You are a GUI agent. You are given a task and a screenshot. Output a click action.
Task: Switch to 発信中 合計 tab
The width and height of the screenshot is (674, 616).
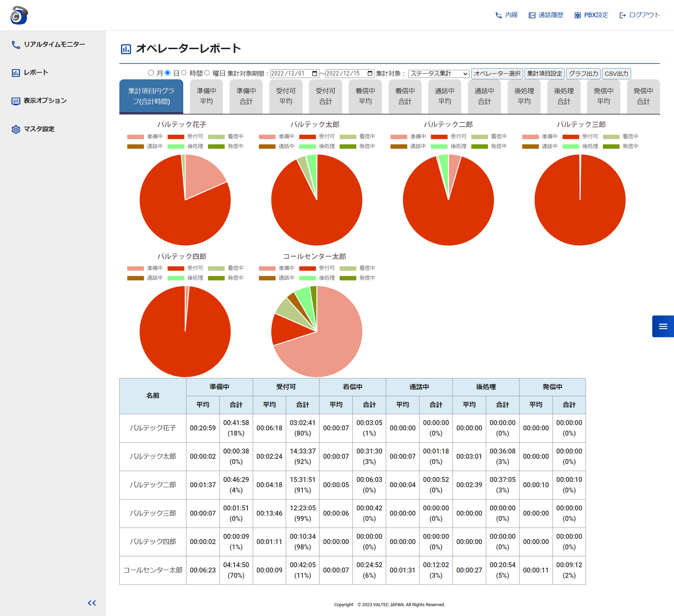click(643, 96)
